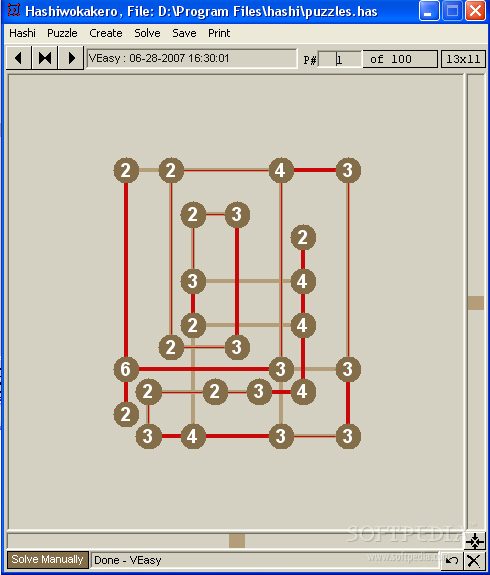Maximize the Hashiwokakero window
This screenshot has height=575, width=490.
[452, 11]
